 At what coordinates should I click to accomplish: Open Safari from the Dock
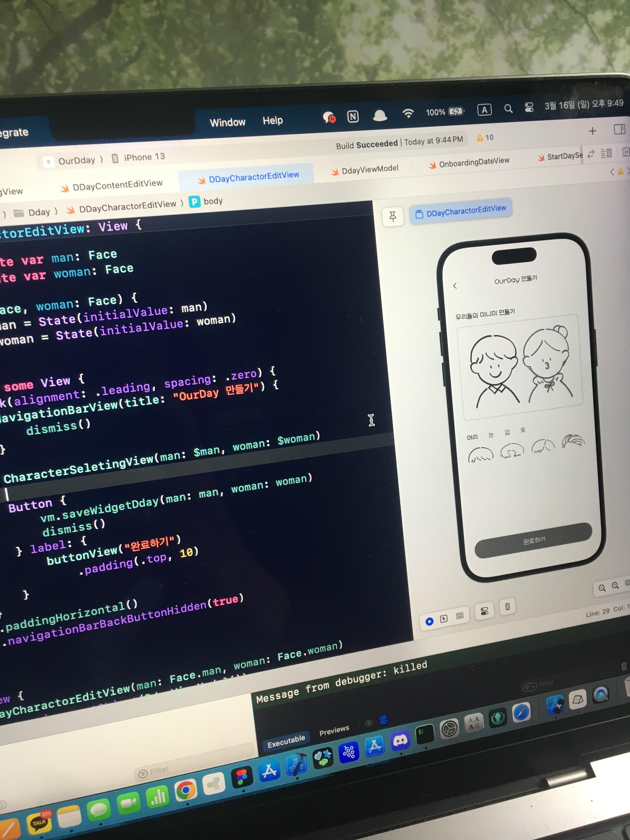[x=522, y=712]
